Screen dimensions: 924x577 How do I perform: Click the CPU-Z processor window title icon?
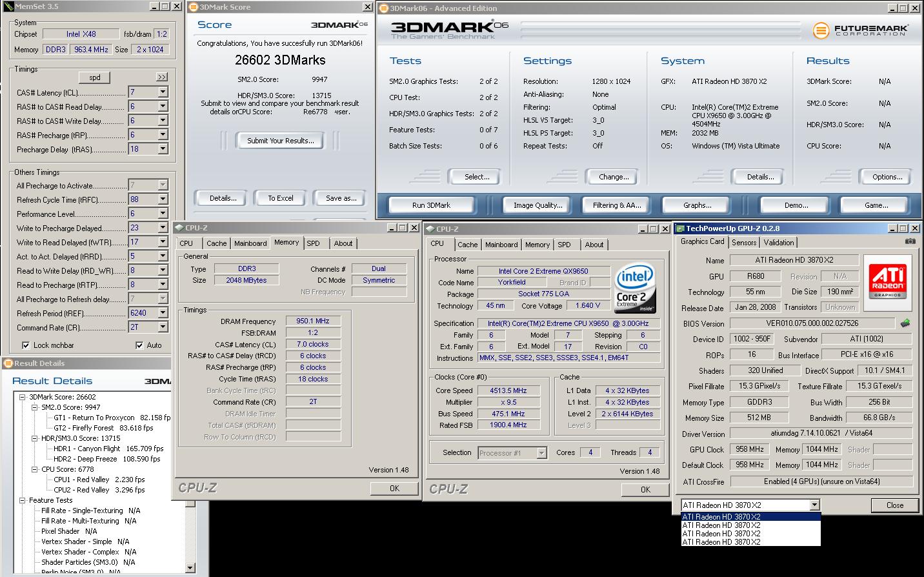tap(430, 229)
